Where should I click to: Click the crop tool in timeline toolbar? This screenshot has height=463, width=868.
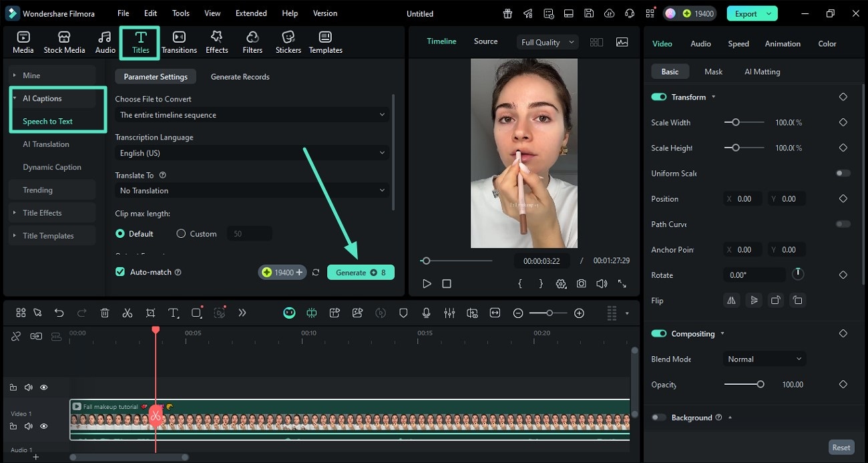pyautogui.click(x=150, y=313)
